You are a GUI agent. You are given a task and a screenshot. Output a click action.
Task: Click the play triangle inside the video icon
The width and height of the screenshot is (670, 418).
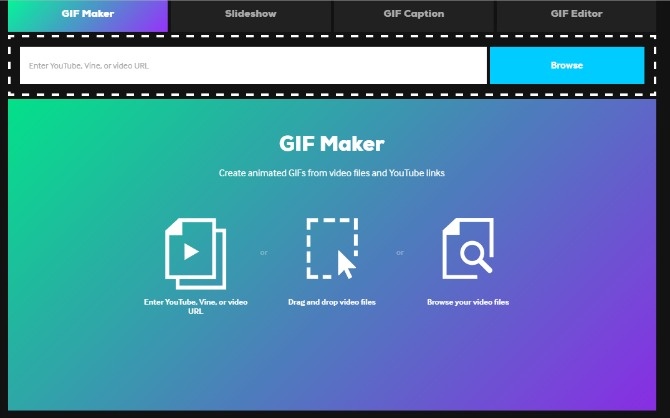tap(190, 250)
